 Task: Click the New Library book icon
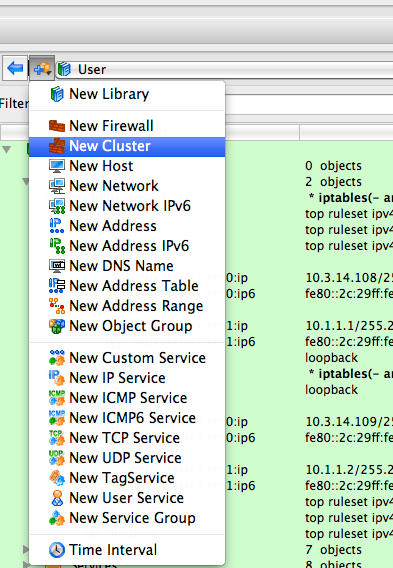[x=57, y=94]
